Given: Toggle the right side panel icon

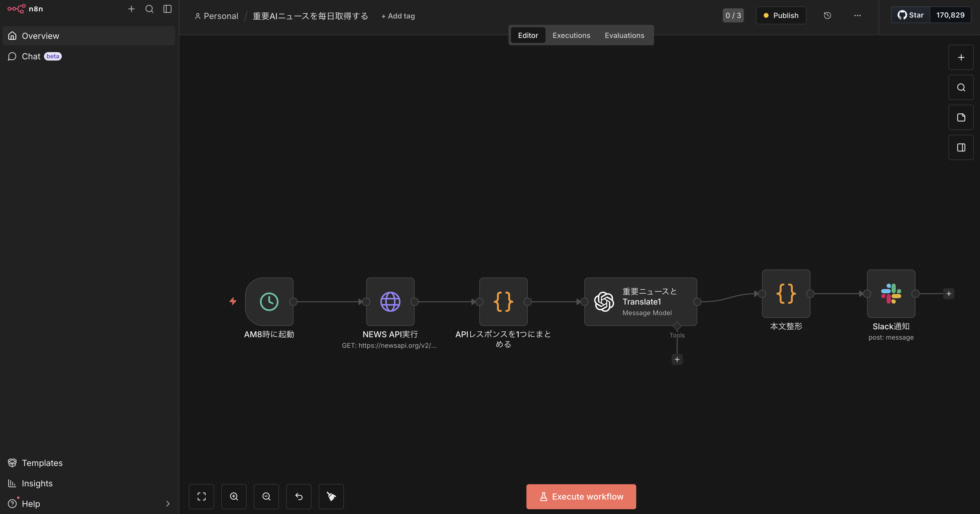Looking at the screenshot, I should pos(961,147).
